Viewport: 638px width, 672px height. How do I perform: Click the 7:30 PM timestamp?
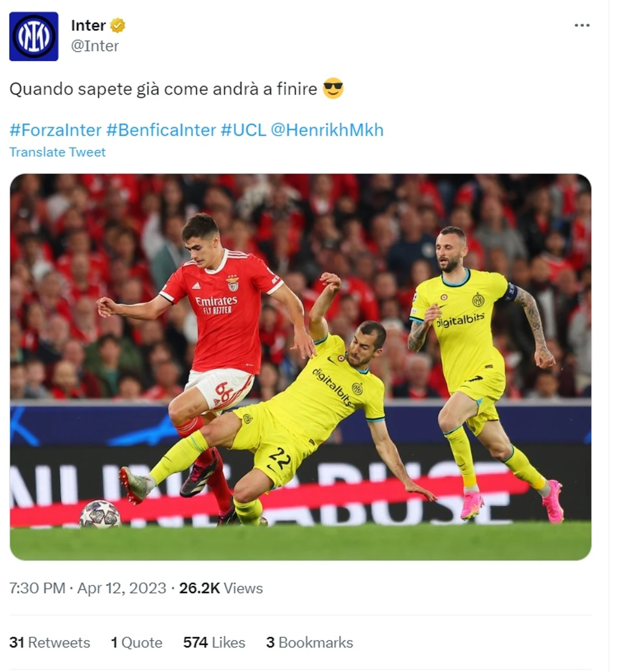tap(37, 588)
